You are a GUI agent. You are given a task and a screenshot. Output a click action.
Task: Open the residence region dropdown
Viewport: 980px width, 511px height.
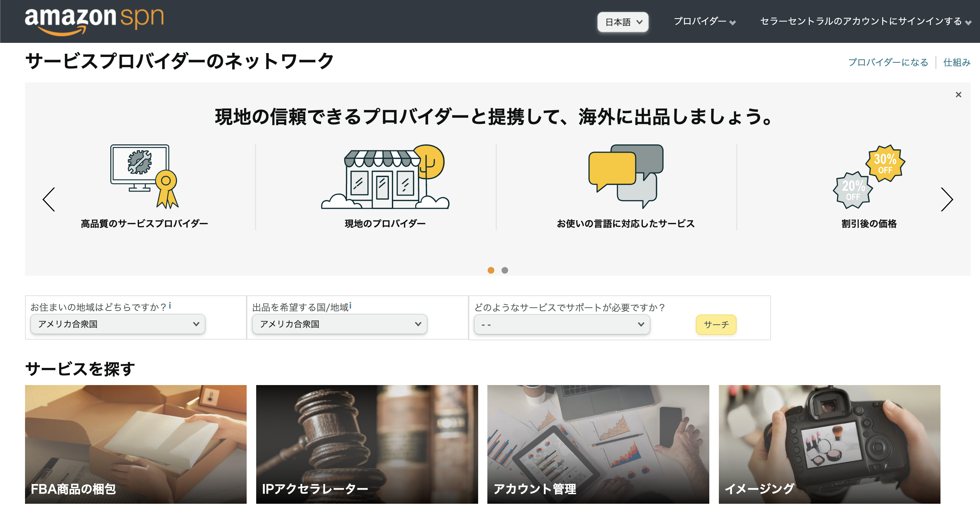[x=118, y=324]
